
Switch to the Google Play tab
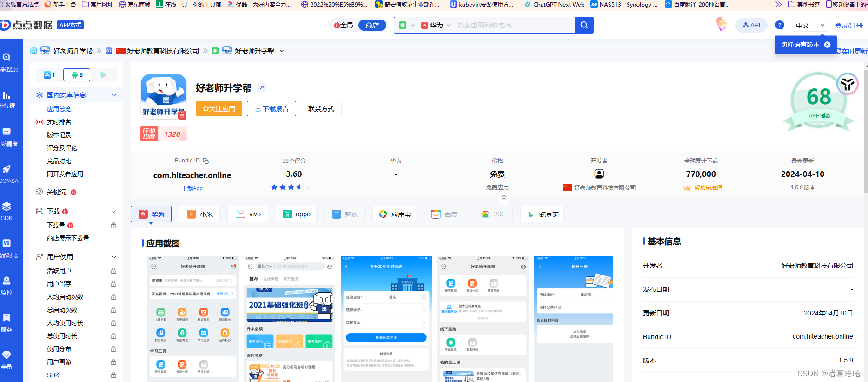point(104,74)
